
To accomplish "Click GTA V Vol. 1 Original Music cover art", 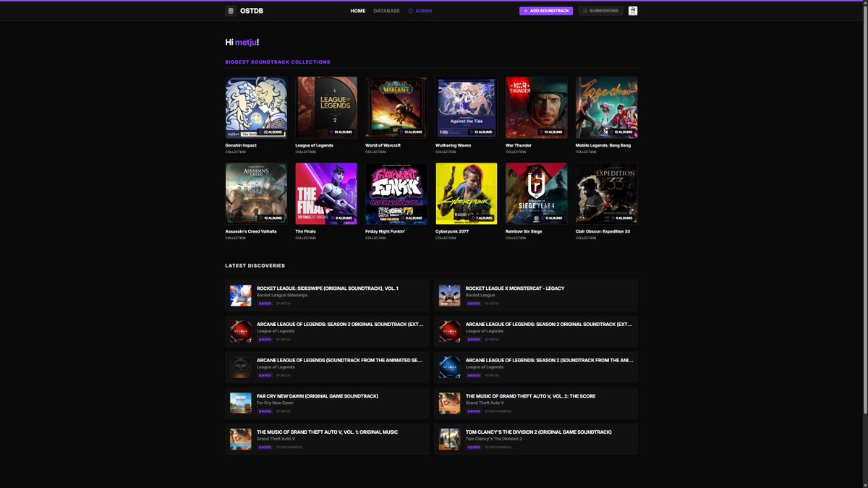I will (x=241, y=440).
